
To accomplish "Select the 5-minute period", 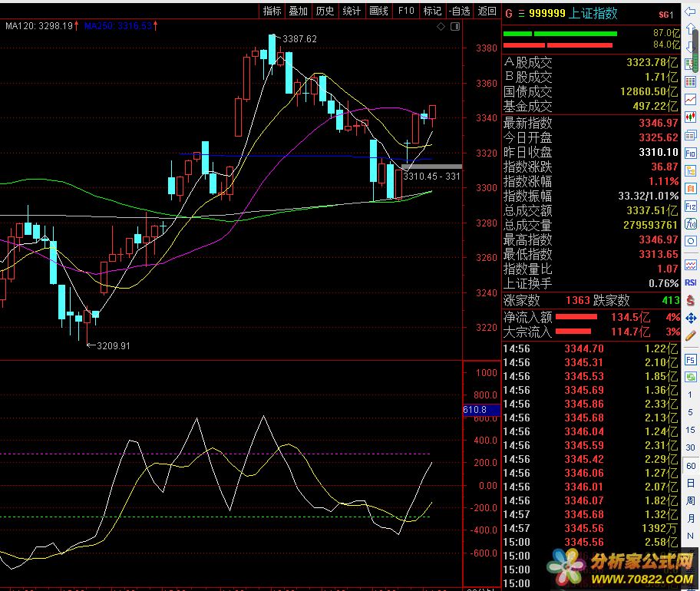I will (690, 412).
